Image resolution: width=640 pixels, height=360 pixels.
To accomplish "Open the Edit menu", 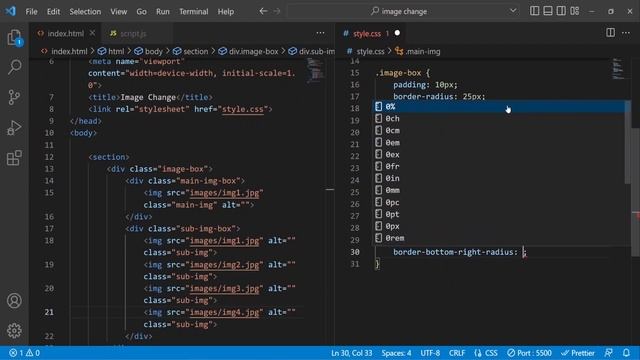I will [53, 11].
